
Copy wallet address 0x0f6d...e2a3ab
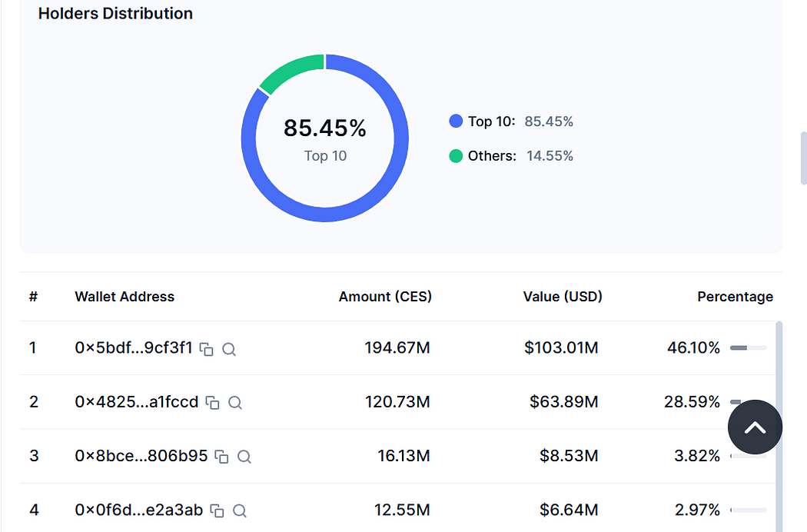pyautogui.click(x=218, y=511)
